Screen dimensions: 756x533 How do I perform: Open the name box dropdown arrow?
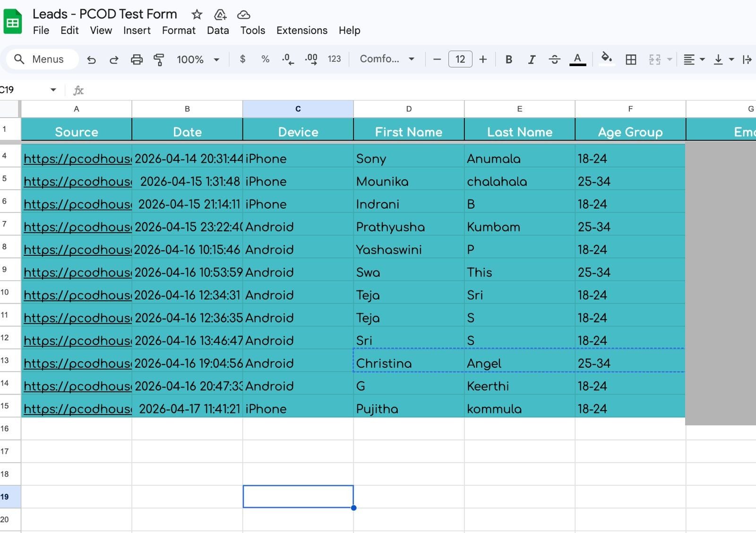tap(53, 90)
